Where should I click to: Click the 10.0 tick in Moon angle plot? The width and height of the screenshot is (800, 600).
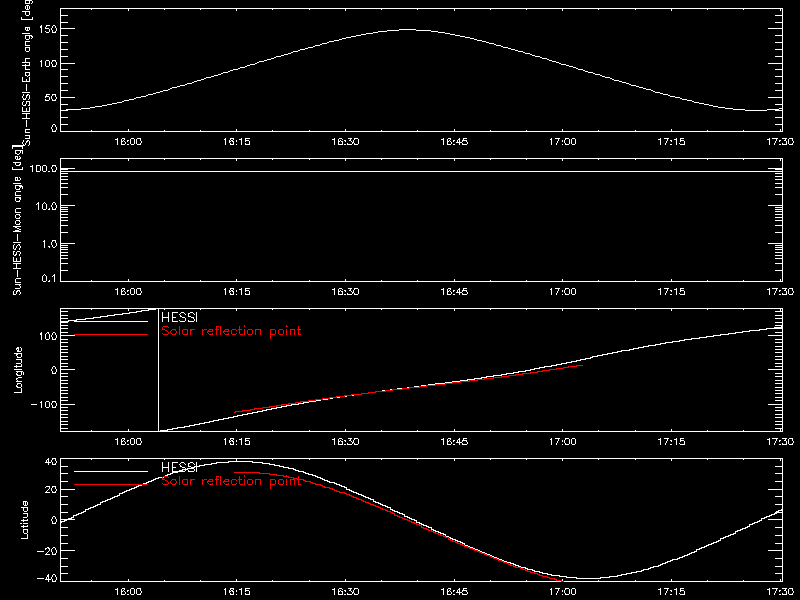pos(46,206)
